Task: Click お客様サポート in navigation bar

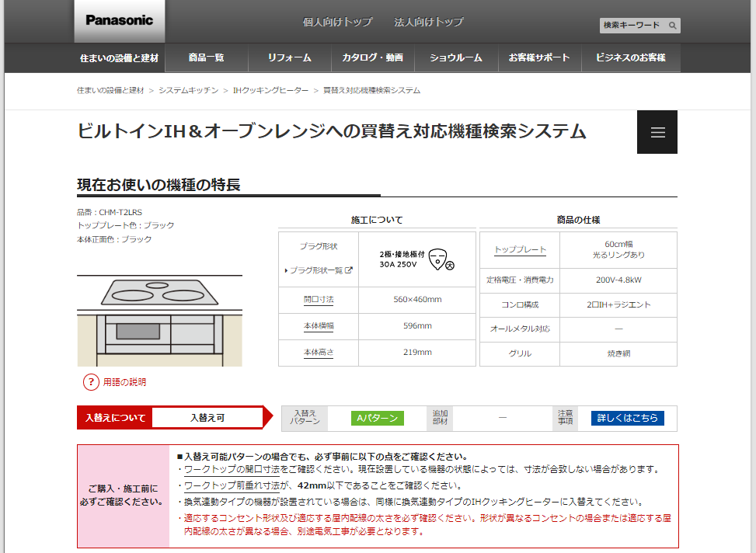Action: pos(539,57)
